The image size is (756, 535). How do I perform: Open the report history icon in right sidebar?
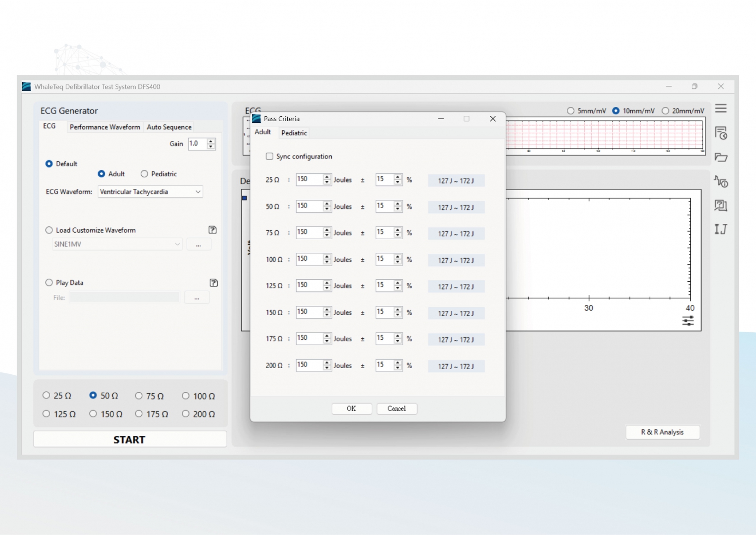(x=721, y=133)
